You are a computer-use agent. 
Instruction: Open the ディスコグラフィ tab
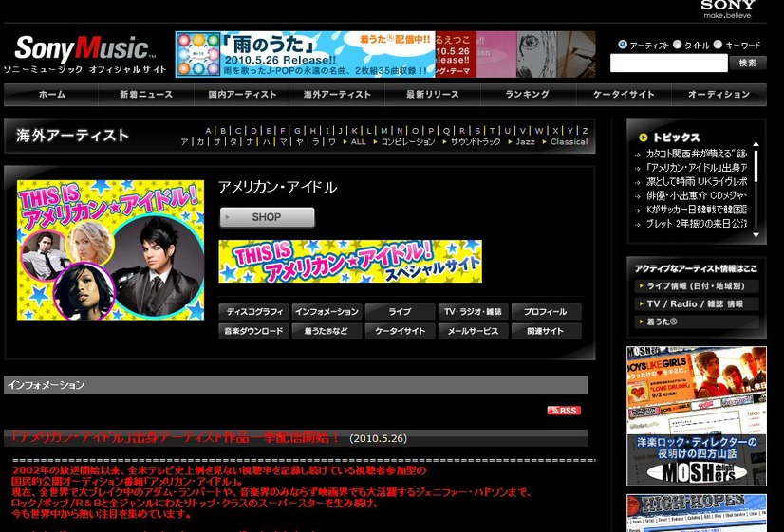tap(253, 312)
